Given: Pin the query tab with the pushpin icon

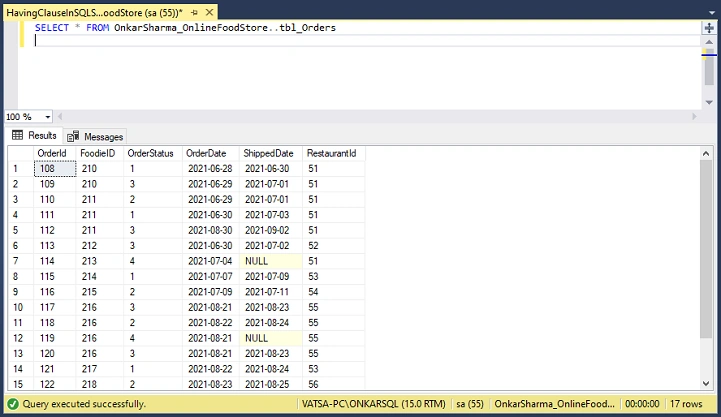Looking at the screenshot, I should point(194,13).
